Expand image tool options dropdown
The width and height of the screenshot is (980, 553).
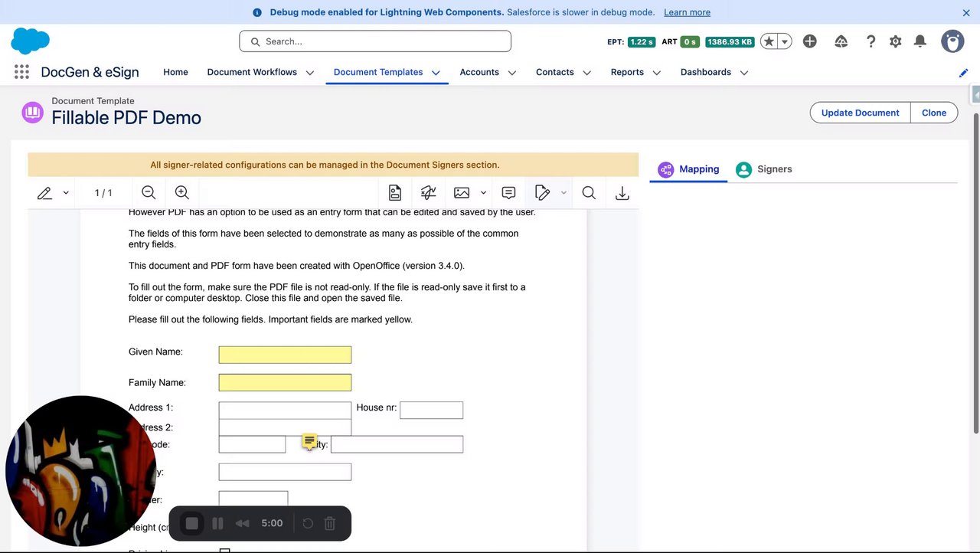[x=483, y=193]
